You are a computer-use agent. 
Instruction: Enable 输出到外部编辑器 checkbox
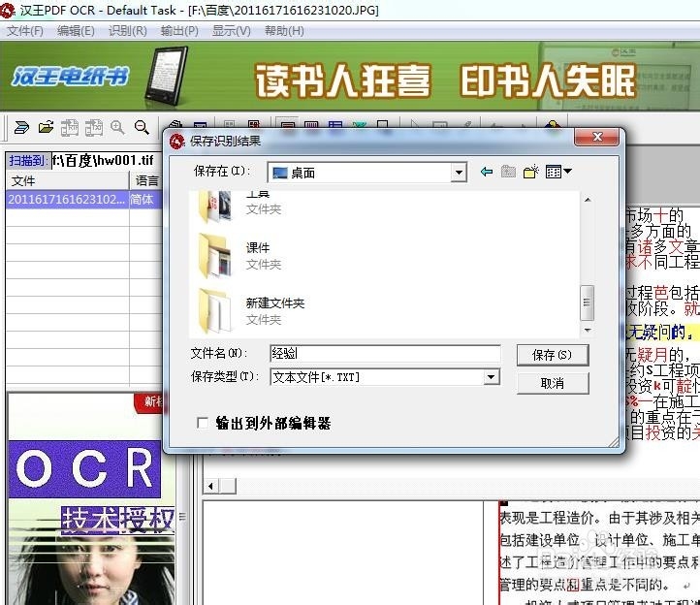(203, 423)
